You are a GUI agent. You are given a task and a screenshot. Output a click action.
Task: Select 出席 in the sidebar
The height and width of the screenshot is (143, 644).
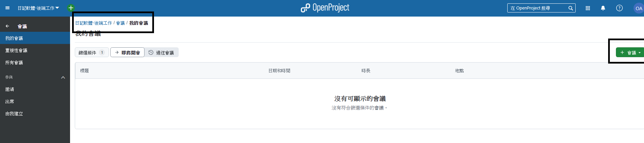tap(35, 101)
